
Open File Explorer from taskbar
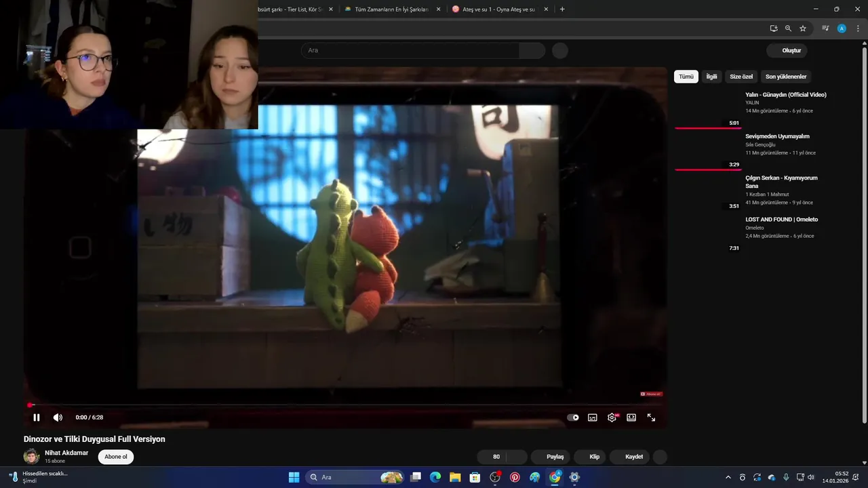[x=455, y=477]
